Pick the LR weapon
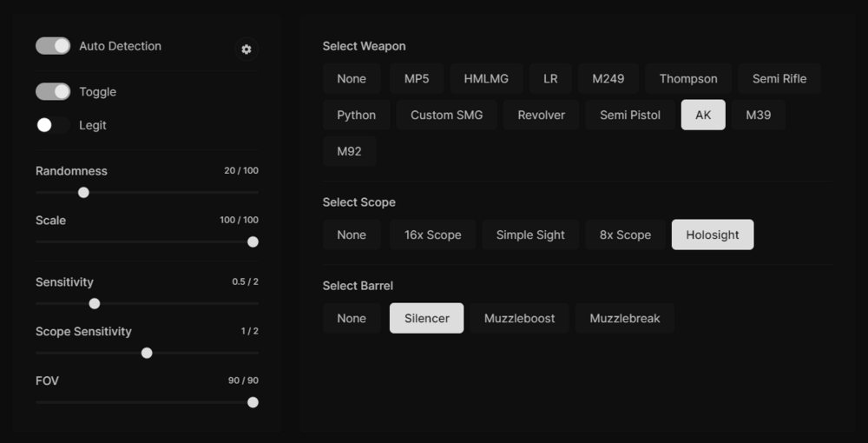Image resolution: width=868 pixels, height=443 pixels. (550, 79)
